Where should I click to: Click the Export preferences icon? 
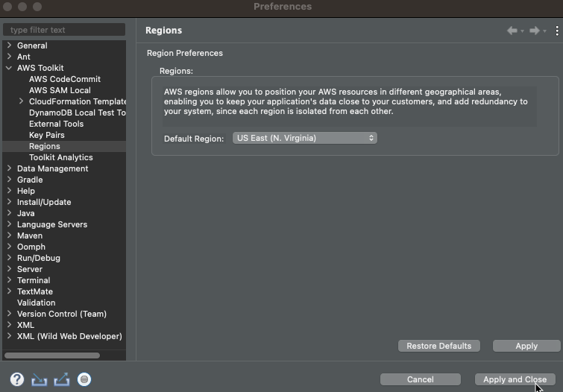(x=62, y=379)
